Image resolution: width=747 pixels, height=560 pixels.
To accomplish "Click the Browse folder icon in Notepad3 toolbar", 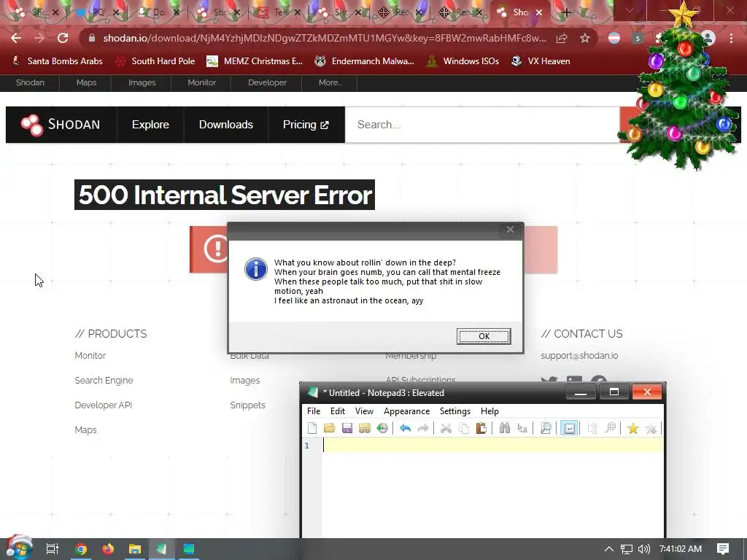I will point(365,428).
